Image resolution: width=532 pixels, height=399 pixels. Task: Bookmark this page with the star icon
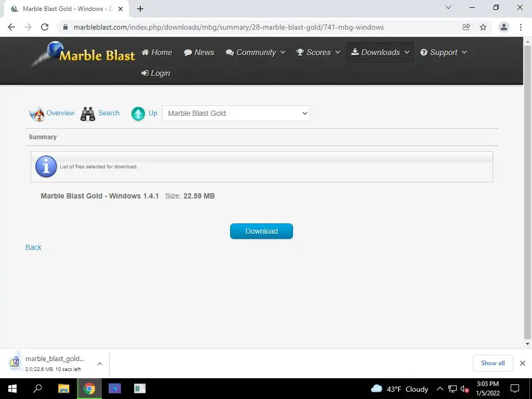483,27
